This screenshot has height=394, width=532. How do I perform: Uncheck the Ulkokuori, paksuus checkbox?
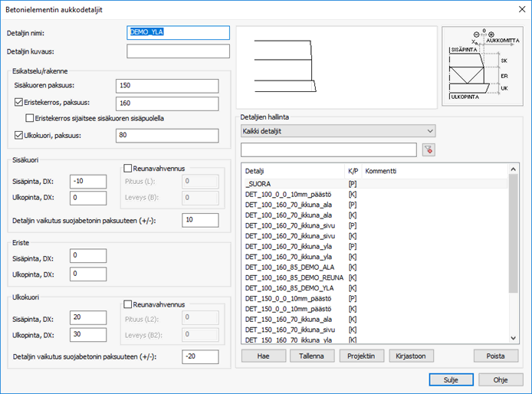click(20, 136)
